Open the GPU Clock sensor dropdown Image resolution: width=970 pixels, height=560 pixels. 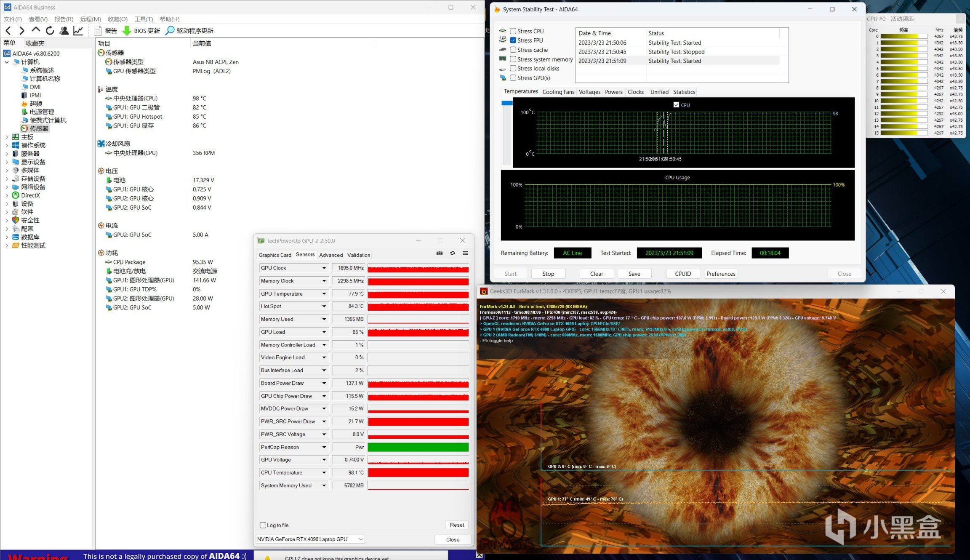324,268
